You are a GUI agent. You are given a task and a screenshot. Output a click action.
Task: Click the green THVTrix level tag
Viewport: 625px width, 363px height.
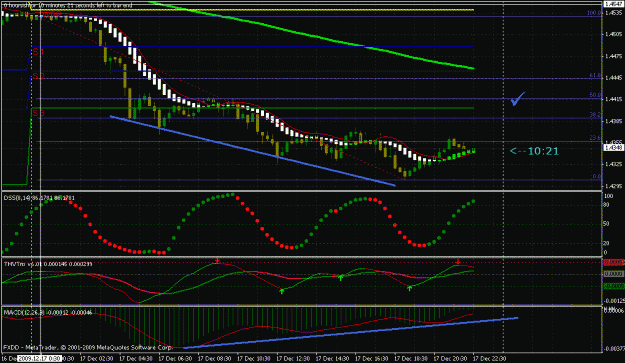click(x=614, y=286)
